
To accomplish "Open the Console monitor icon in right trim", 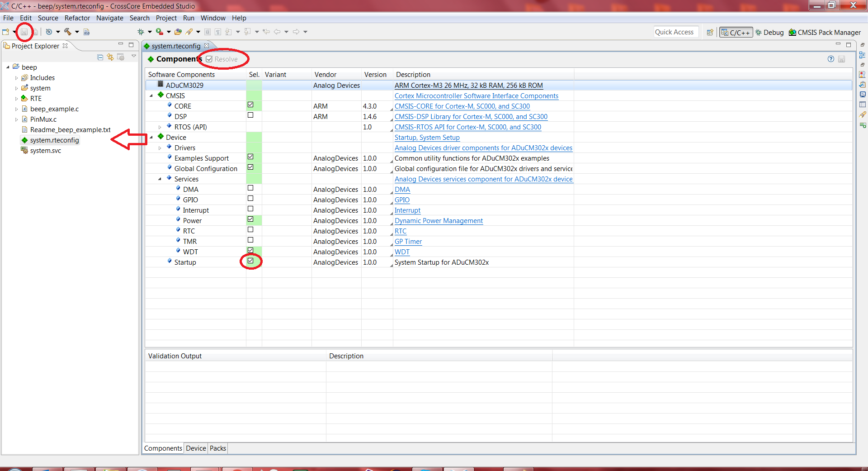I will point(863,95).
